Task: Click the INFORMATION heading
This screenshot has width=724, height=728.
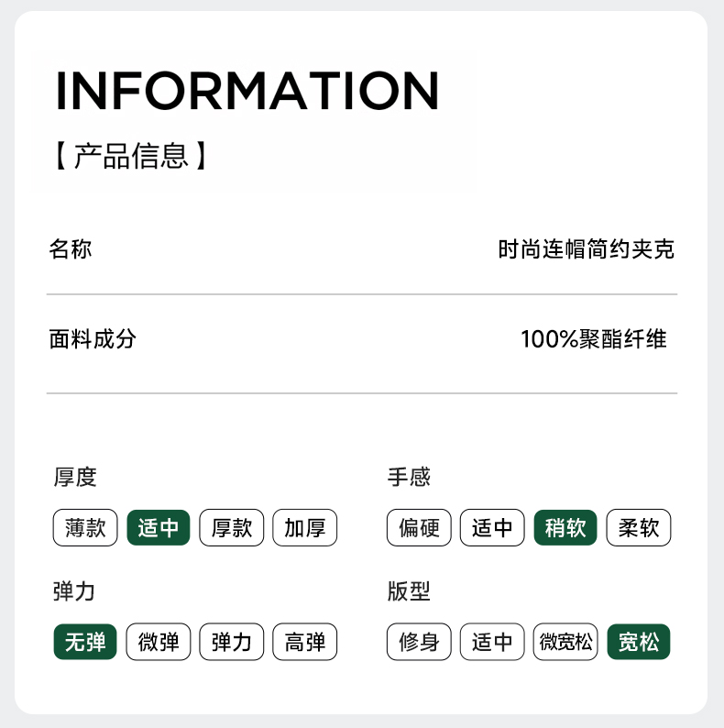Action: coord(247,90)
